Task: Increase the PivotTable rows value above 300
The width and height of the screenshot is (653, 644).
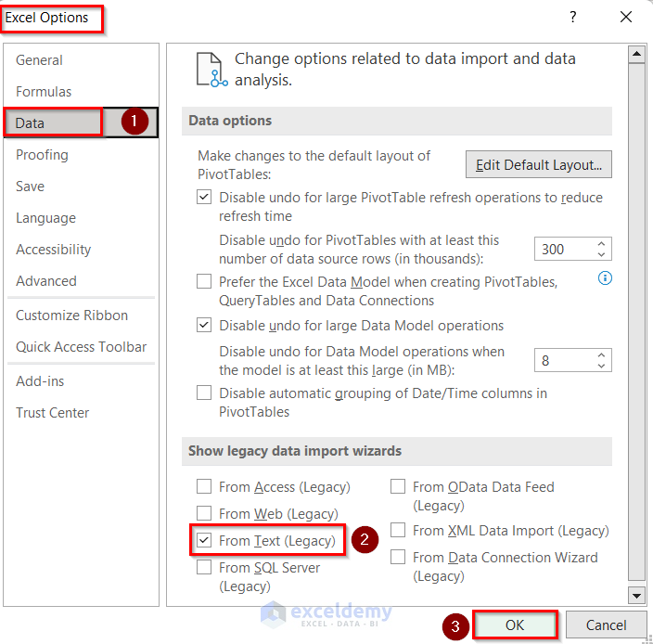Action: click(601, 244)
